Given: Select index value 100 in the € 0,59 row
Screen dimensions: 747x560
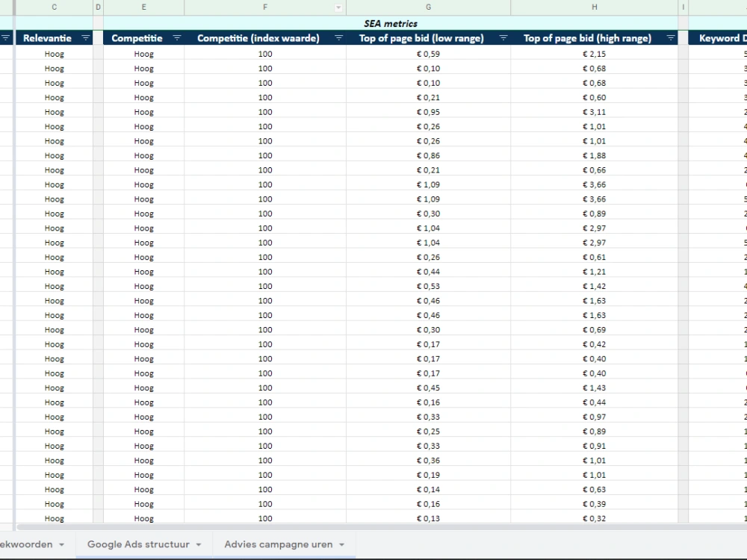Looking at the screenshot, I should [x=265, y=54].
